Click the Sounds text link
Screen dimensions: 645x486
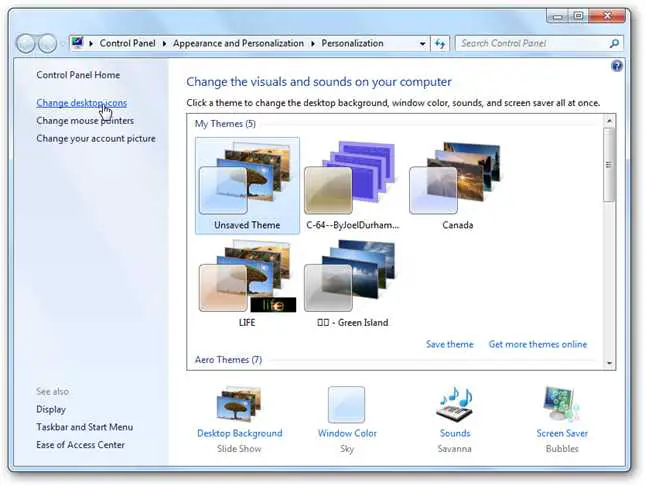(455, 433)
